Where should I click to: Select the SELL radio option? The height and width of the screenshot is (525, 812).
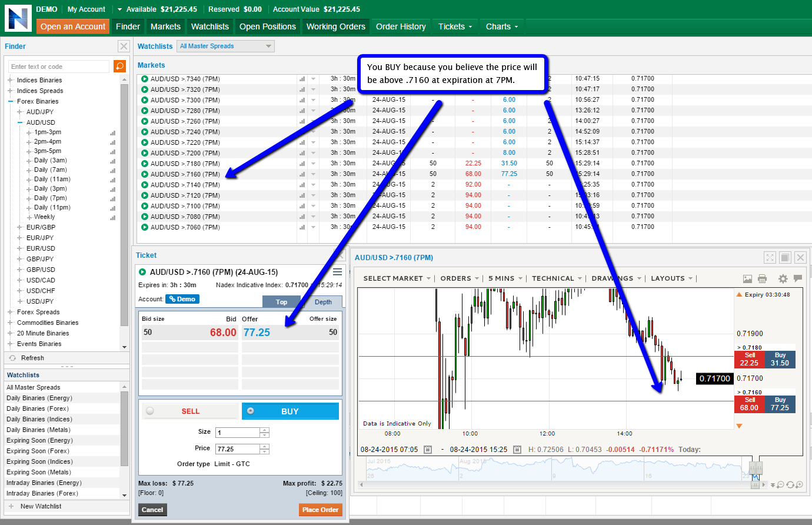coord(150,411)
